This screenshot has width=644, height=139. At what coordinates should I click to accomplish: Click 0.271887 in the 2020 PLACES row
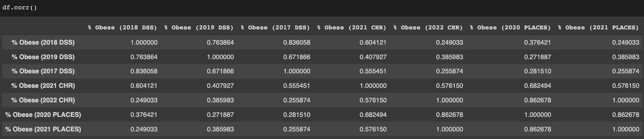click(x=220, y=115)
